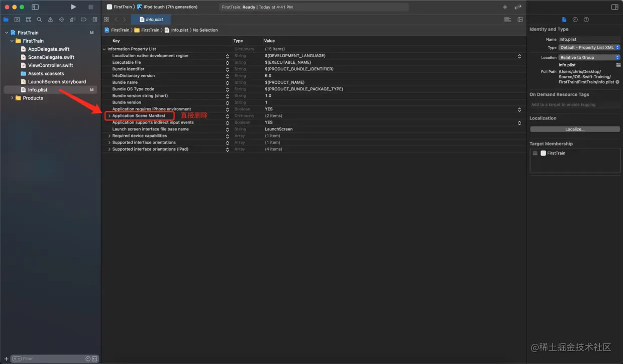
Task: Open the Test navigator diamond icon
Action: (61, 19)
